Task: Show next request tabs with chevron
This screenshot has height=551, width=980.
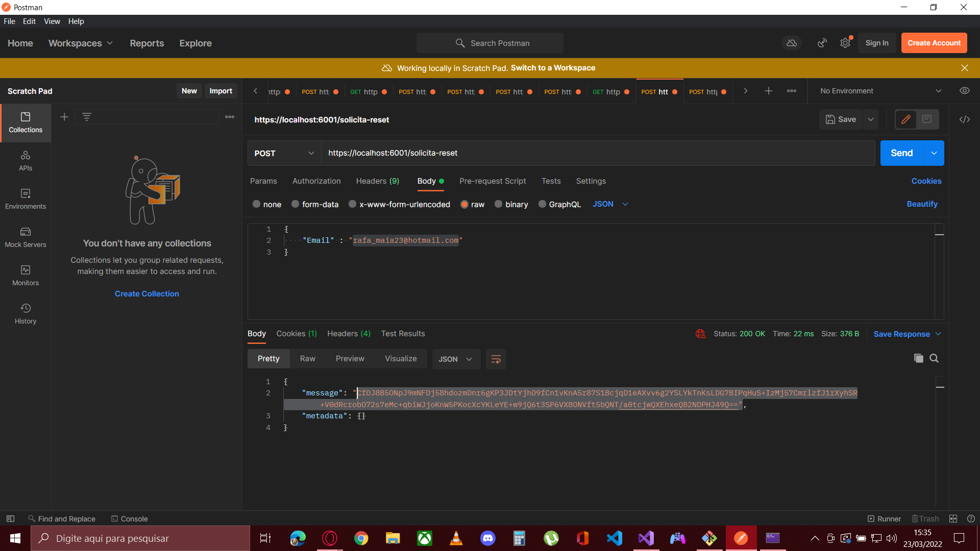Action: click(x=746, y=91)
